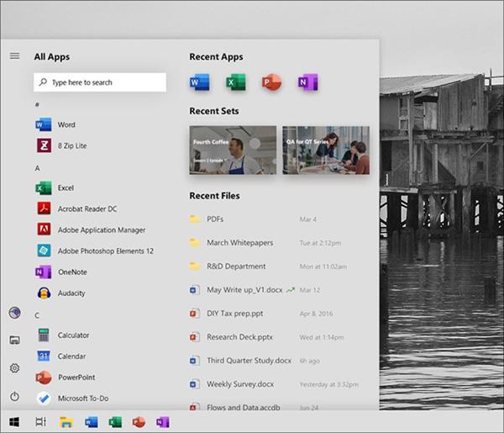Click the Power button in sidebar
This screenshot has height=433, width=504.
pyautogui.click(x=14, y=396)
